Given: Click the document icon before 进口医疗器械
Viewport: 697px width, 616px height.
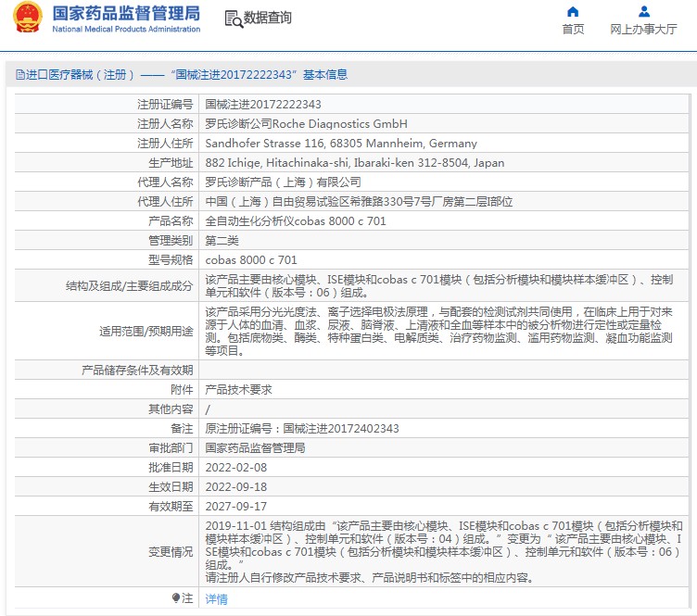Looking at the screenshot, I should click(19, 75).
